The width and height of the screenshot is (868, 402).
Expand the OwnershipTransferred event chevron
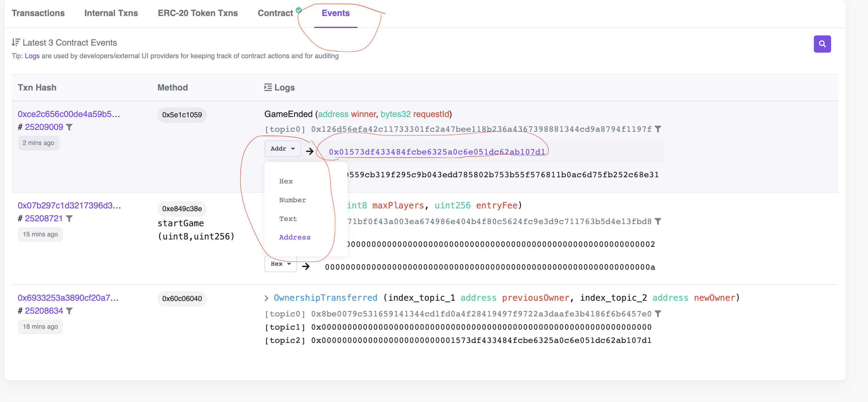tap(267, 298)
